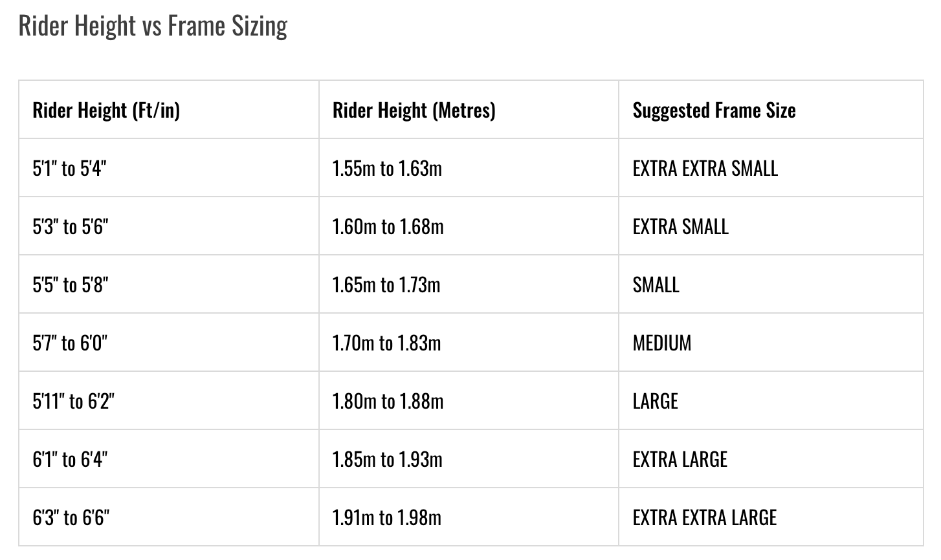This screenshot has height=560, width=941.
Task: Select the 'EXTRA EXTRA SMALL' frame size cell
Action: point(705,168)
